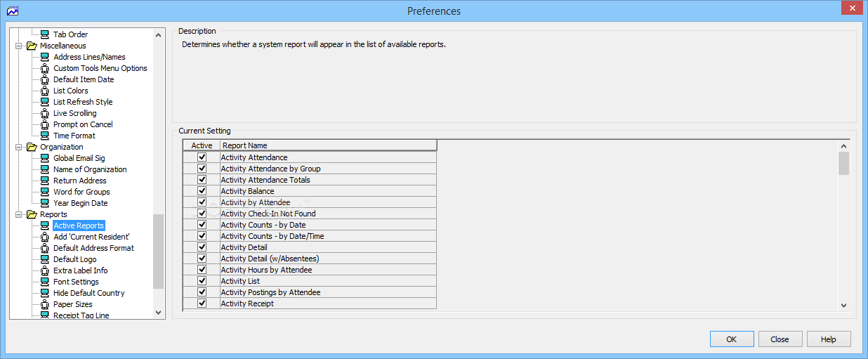
Task: Click the Organization folder icon
Action: pyautogui.click(x=32, y=147)
